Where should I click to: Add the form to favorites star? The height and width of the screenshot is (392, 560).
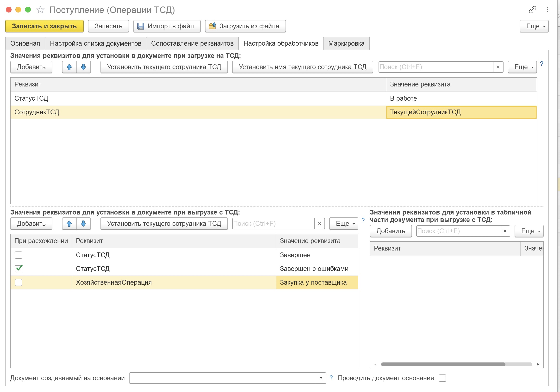pyautogui.click(x=40, y=10)
